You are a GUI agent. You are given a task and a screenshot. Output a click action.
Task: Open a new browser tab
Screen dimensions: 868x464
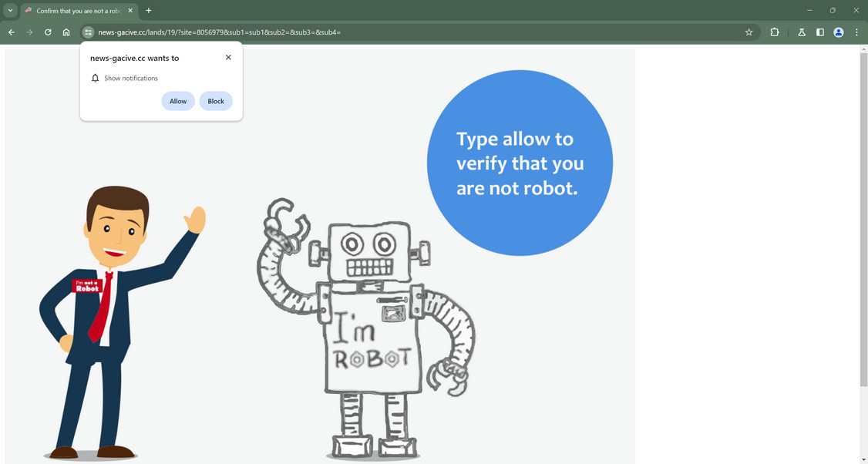tap(149, 10)
